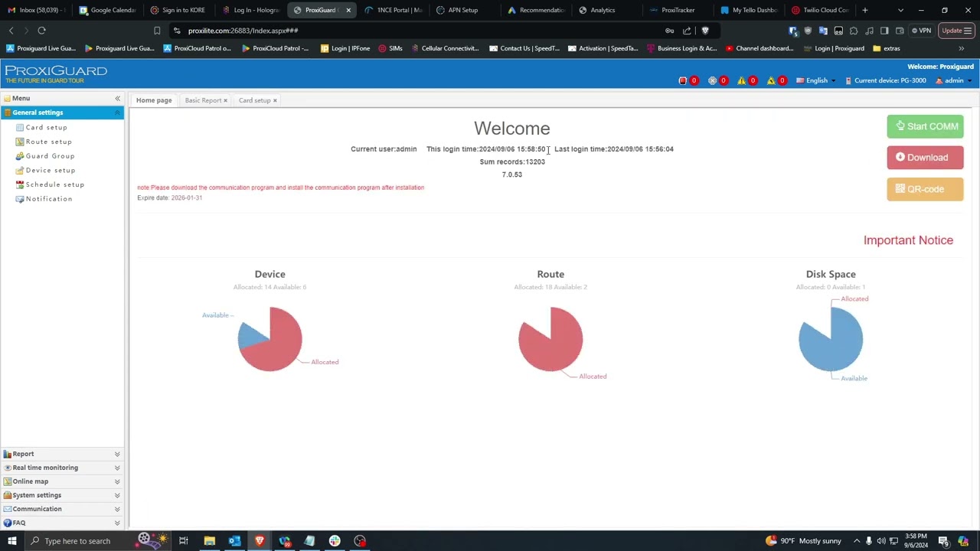Click the QR-code button
The image size is (980, 551).
(x=925, y=189)
